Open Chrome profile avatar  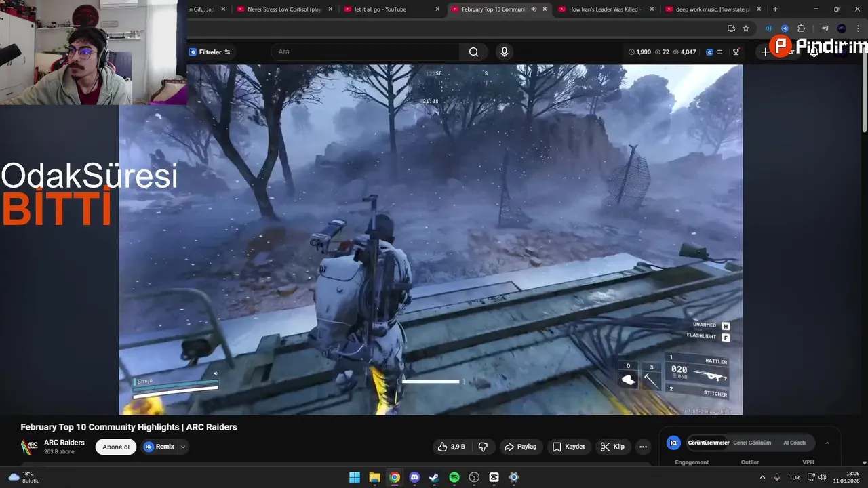point(842,28)
